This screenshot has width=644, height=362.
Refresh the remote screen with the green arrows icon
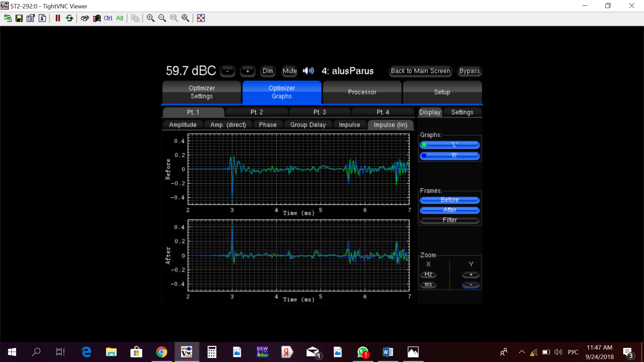click(69, 18)
